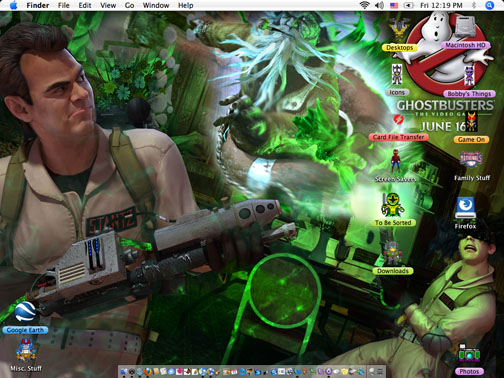
Task: Select the Game On folder icon
Action: pyautogui.click(x=471, y=122)
